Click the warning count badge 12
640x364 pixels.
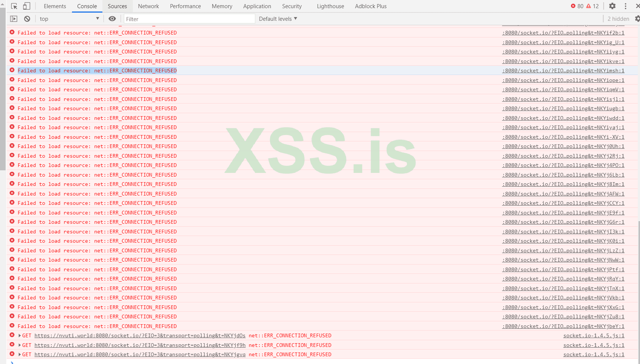593,6
